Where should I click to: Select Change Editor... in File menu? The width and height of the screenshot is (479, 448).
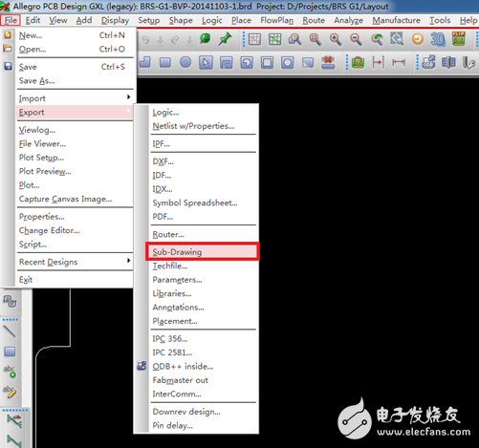click(x=49, y=230)
